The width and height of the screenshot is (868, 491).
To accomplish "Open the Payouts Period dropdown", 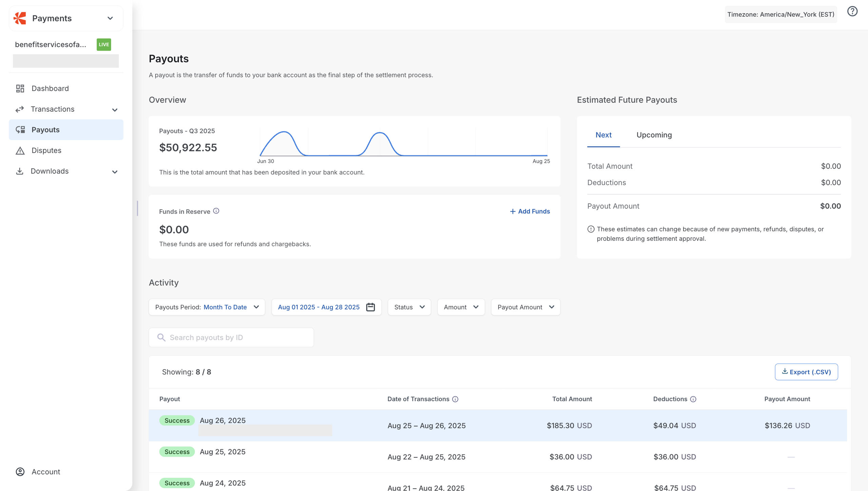I will tap(207, 307).
